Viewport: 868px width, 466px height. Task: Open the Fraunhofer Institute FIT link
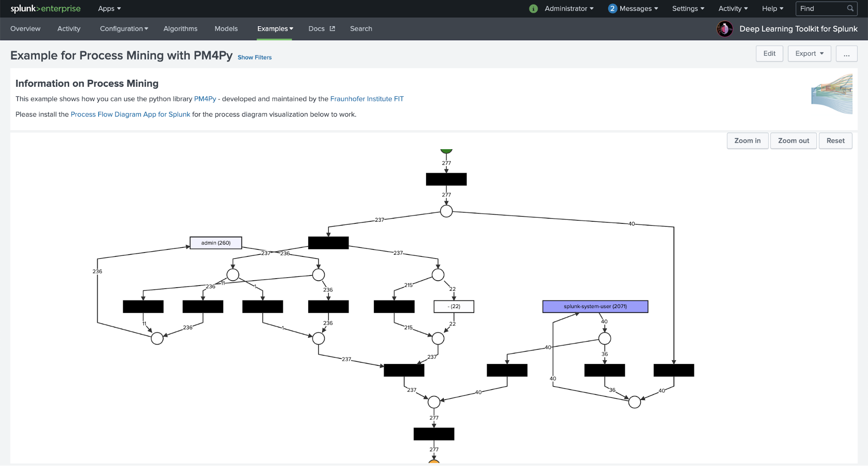[x=367, y=99]
